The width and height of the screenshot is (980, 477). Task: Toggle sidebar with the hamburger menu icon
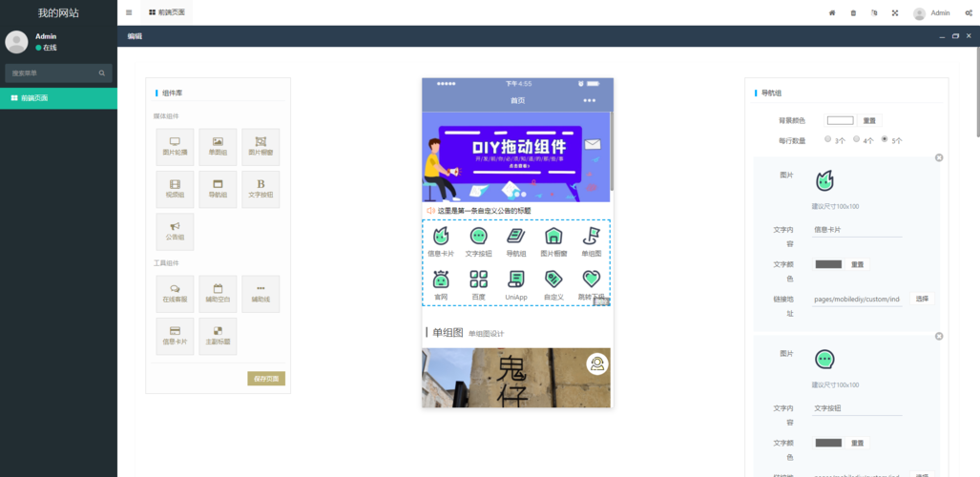(x=129, y=12)
